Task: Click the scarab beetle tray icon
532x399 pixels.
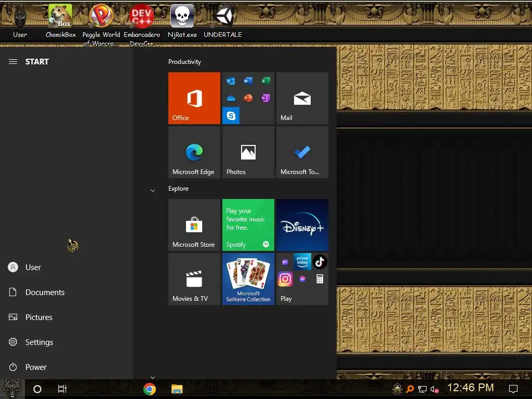Action: pos(397,389)
